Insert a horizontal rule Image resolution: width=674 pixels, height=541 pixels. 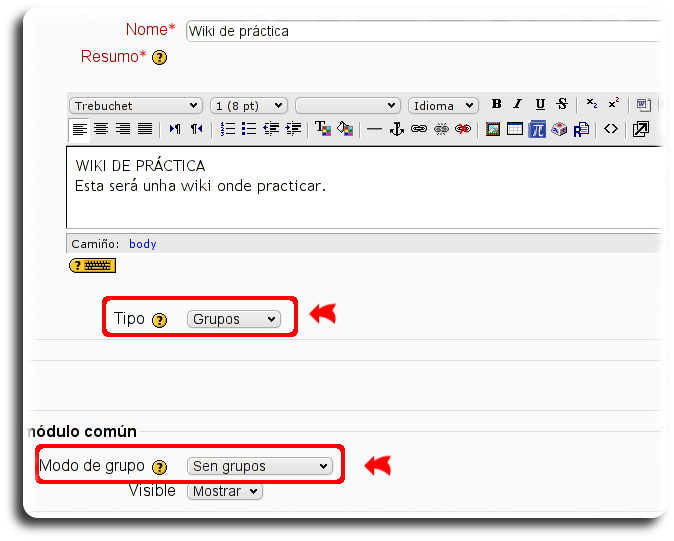click(x=374, y=129)
